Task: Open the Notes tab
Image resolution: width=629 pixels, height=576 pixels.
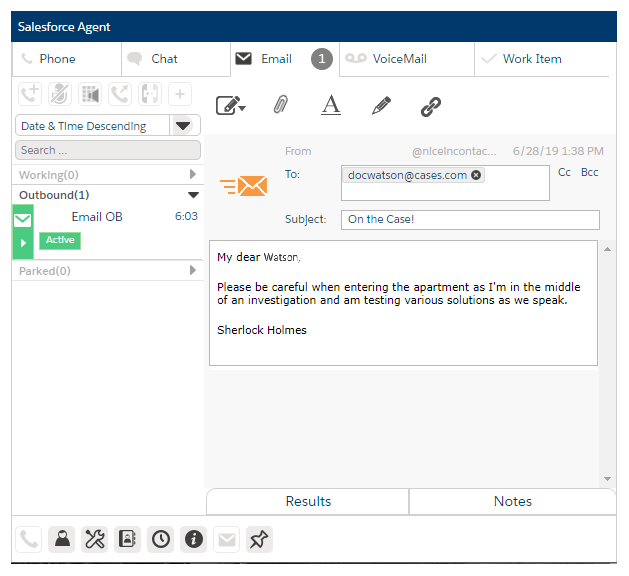Action: 512,501
